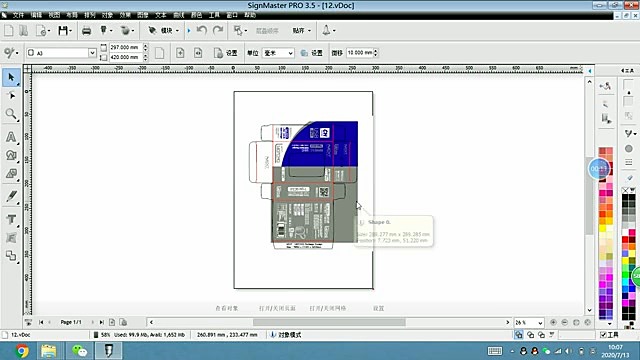
Task: Select the shapes drawing tool
Action: tap(11, 156)
